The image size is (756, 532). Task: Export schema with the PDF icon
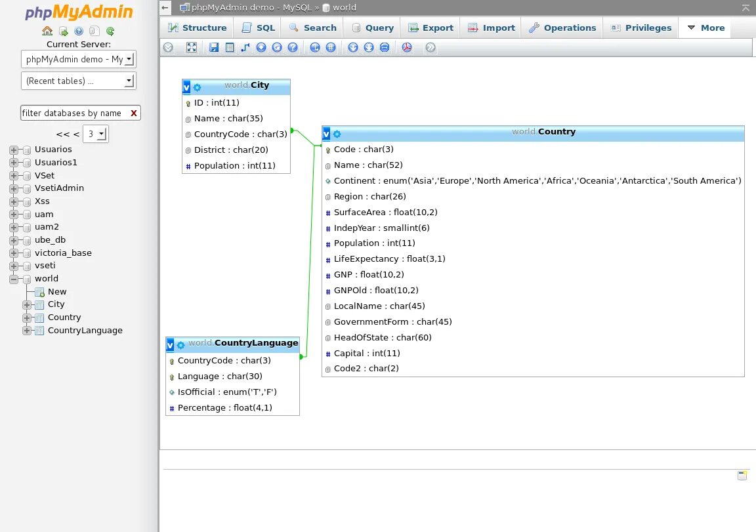(x=407, y=47)
